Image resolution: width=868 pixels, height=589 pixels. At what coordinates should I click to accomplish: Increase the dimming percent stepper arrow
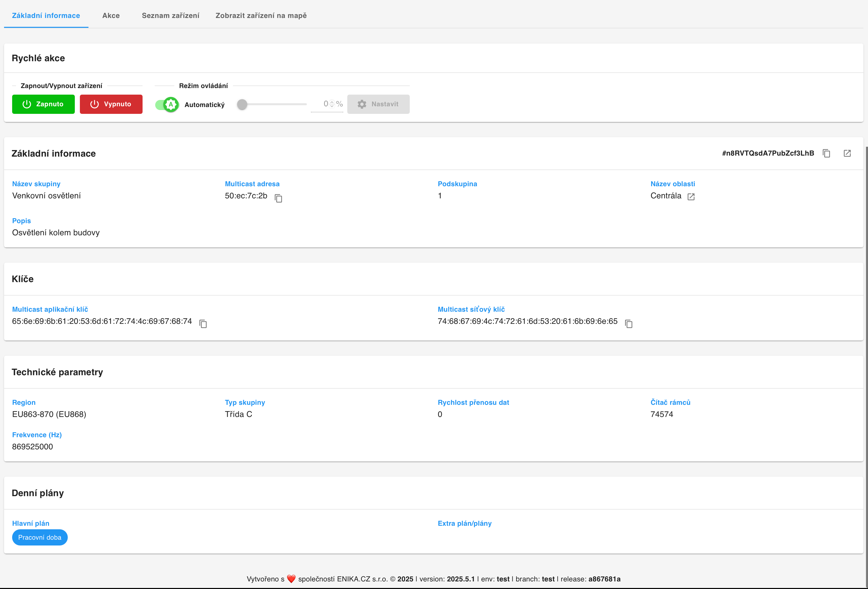pyautogui.click(x=332, y=102)
